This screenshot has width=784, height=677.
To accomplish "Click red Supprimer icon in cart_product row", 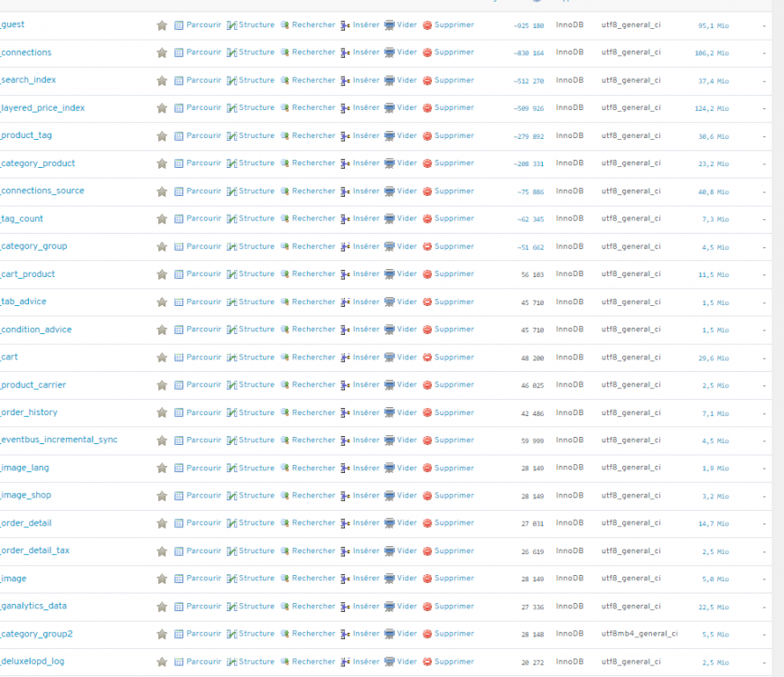I will (427, 274).
